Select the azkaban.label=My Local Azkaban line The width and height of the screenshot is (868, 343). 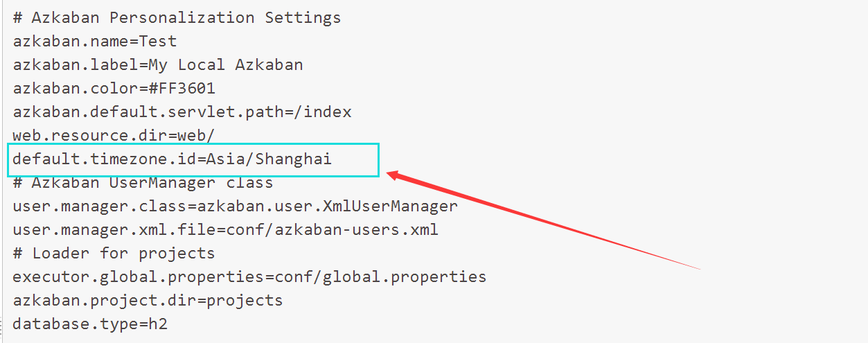(x=158, y=64)
